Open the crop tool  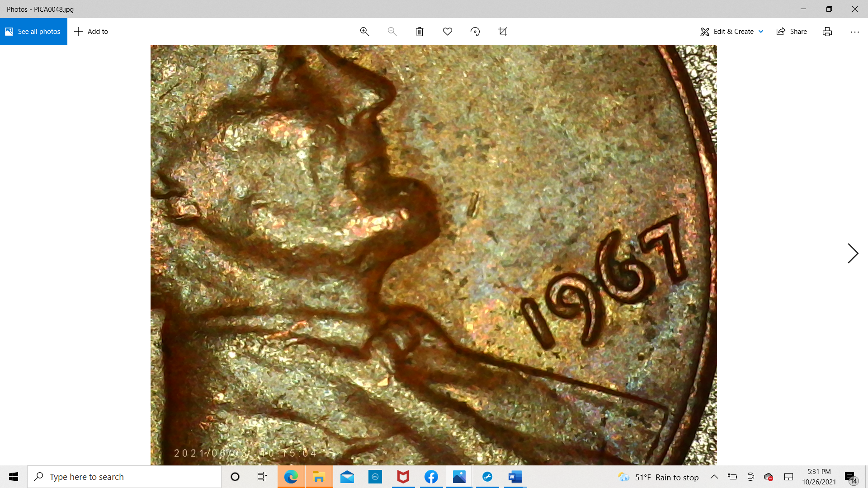[503, 32]
